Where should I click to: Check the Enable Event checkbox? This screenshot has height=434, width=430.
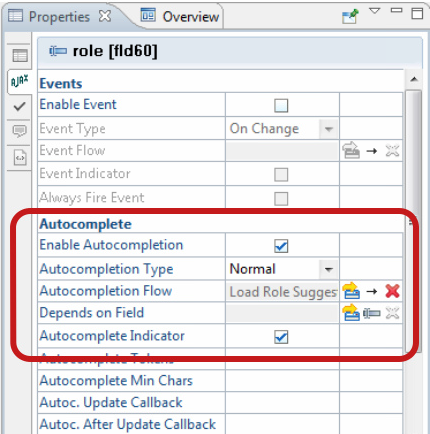click(x=281, y=106)
